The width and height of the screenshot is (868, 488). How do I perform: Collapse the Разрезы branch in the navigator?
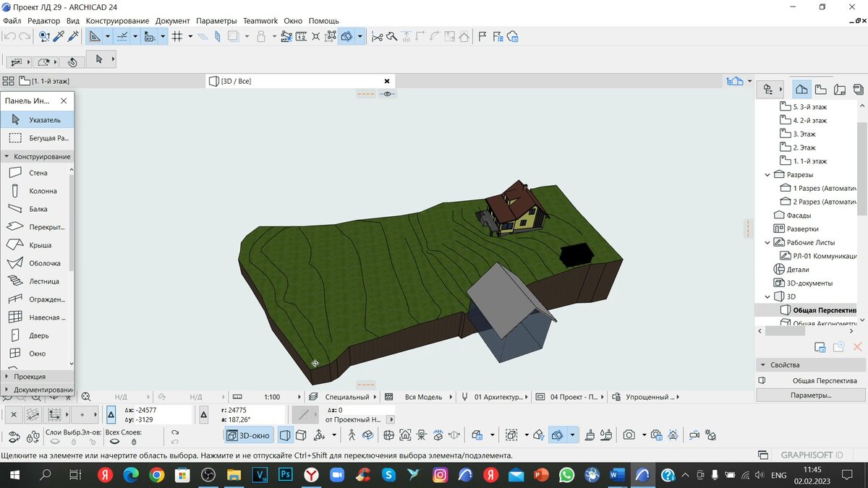pyautogui.click(x=767, y=174)
